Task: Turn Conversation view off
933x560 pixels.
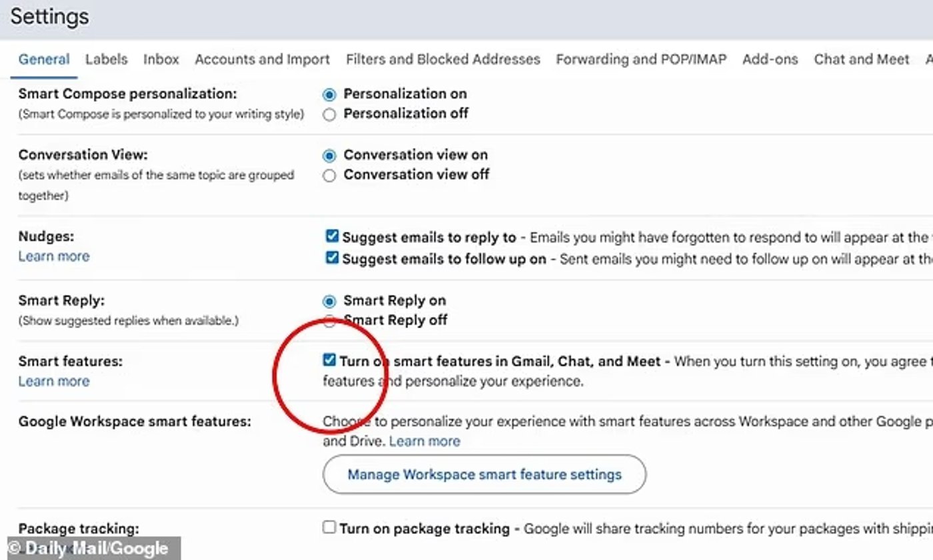Action: coord(329,175)
